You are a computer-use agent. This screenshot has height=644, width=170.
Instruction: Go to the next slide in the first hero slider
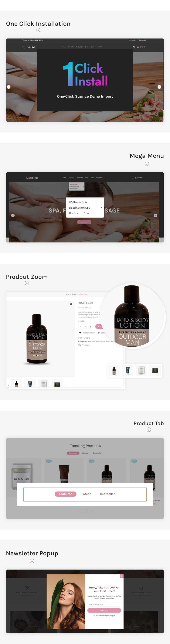[159, 87]
